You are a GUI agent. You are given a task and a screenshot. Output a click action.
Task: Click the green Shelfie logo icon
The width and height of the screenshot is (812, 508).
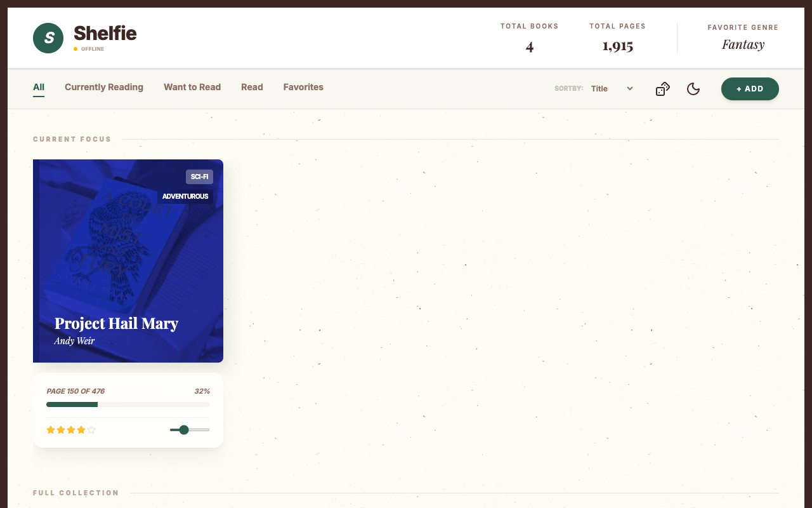48,38
